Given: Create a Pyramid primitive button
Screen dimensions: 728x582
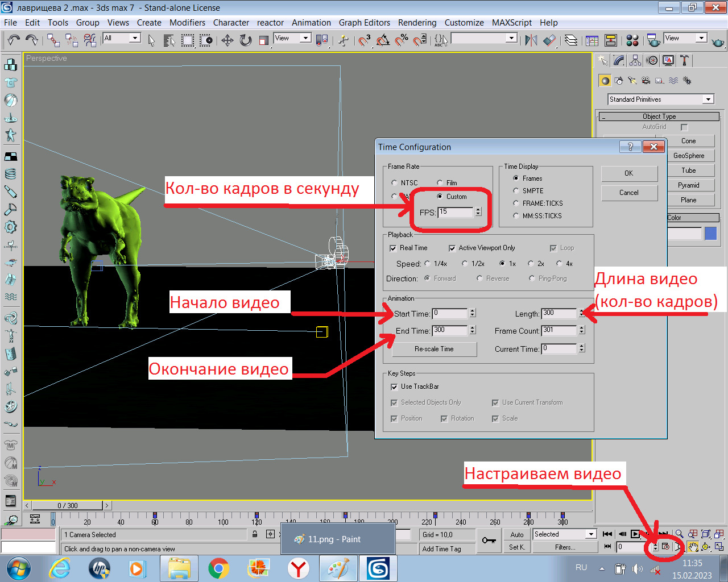Looking at the screenshot, I should [688, 185].
